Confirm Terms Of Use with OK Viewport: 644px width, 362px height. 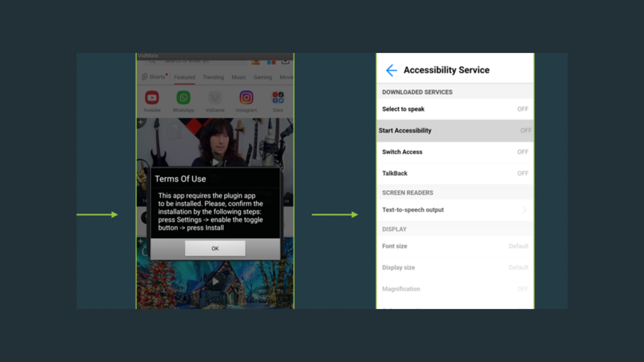coord(215,248)
